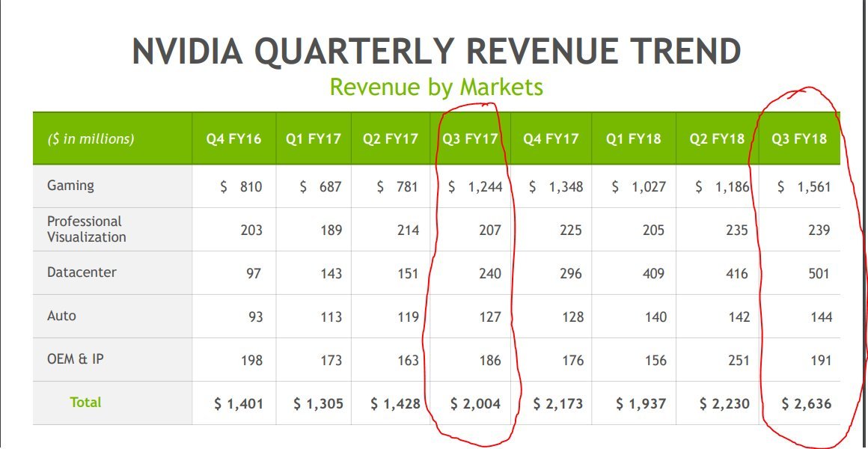Click Gaming value $ 1,244
The width and height of the screenshot is (868, 449).
(475, 187)
